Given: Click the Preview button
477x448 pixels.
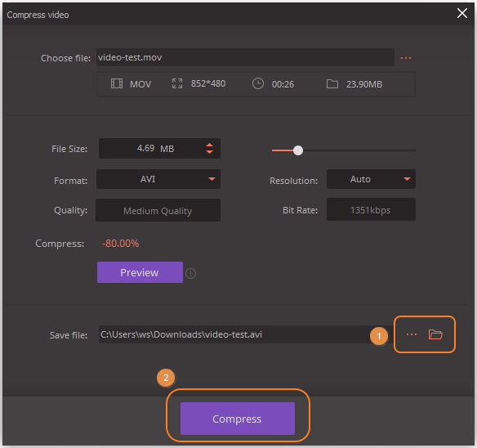Looking at the screenshot, I should pos(140,272).
